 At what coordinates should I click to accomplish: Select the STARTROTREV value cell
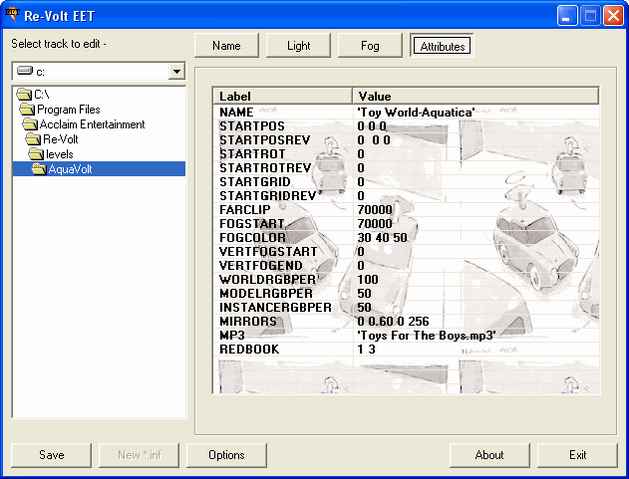click(x=476, y=168)
